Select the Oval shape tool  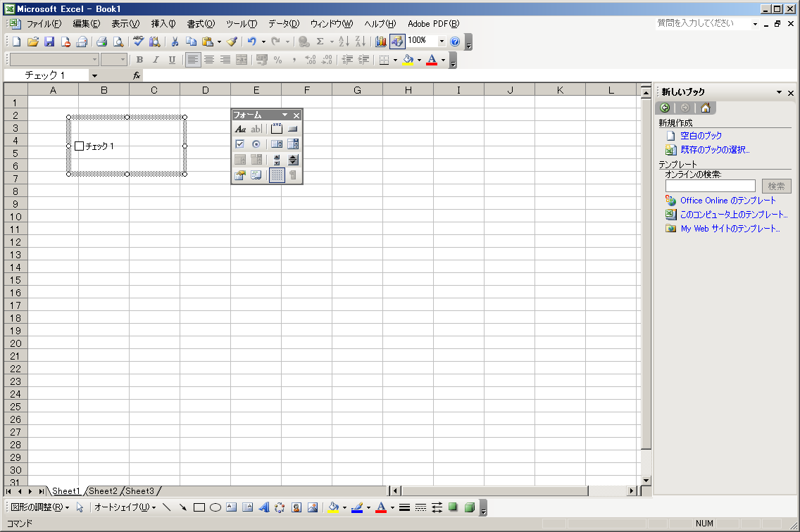pyautogui.click(x=215, y=507)
